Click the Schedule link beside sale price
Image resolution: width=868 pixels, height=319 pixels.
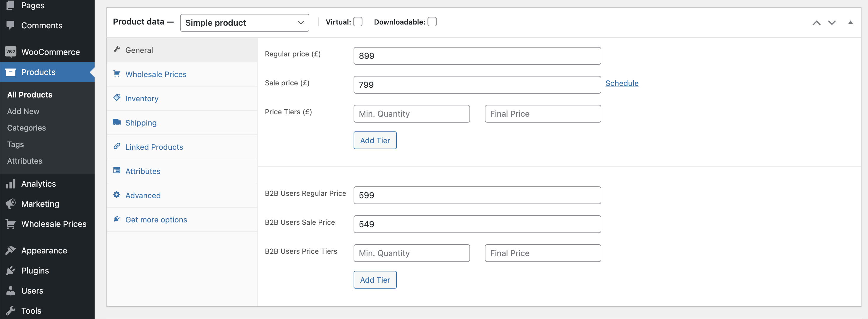622,83
